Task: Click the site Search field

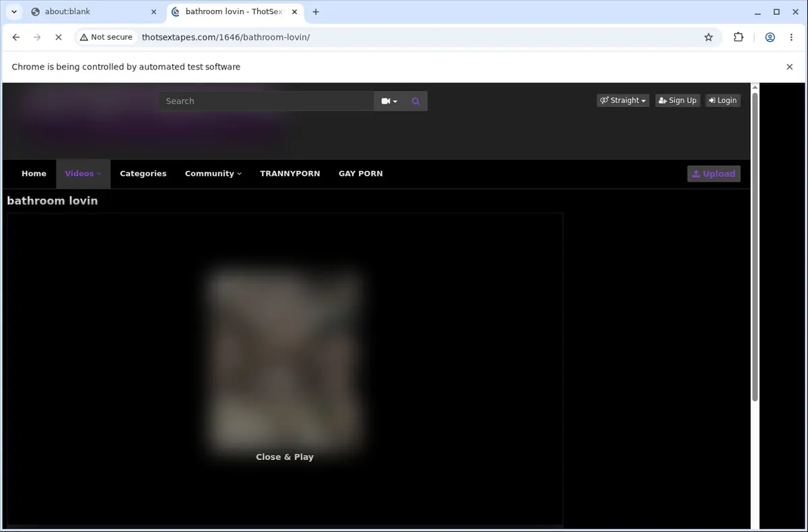Action: (x=266, y=101)
